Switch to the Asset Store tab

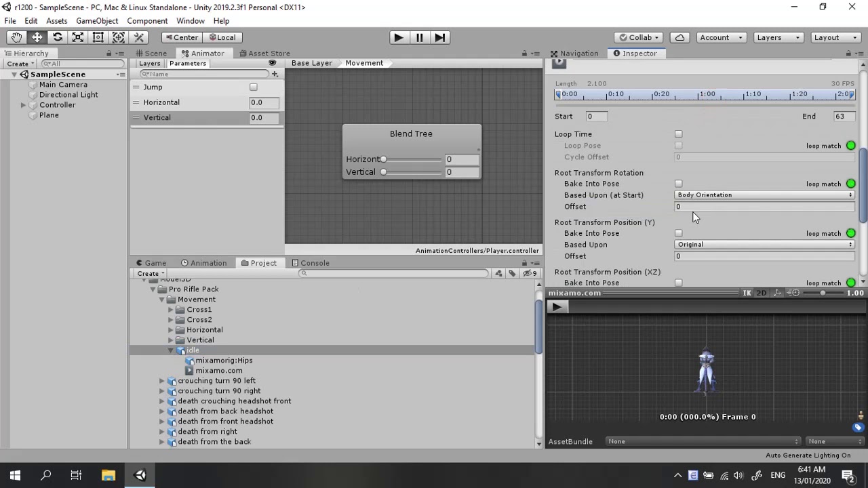[264, 54]
